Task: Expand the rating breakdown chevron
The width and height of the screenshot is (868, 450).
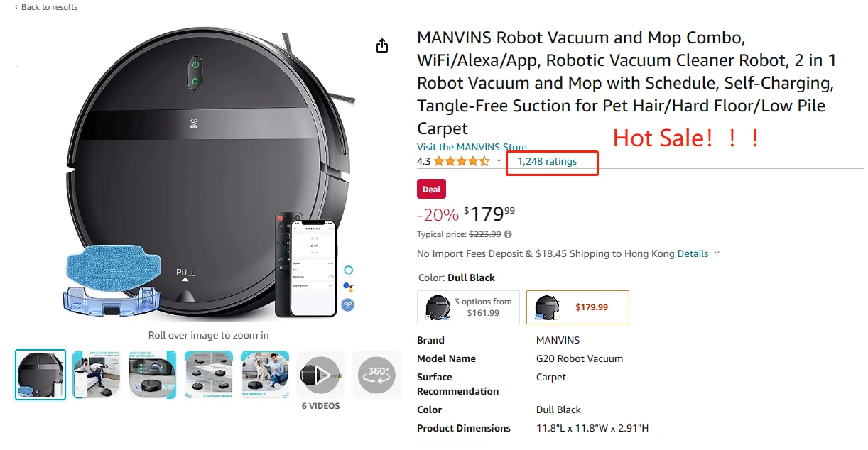Action: [x=499, y=161]
